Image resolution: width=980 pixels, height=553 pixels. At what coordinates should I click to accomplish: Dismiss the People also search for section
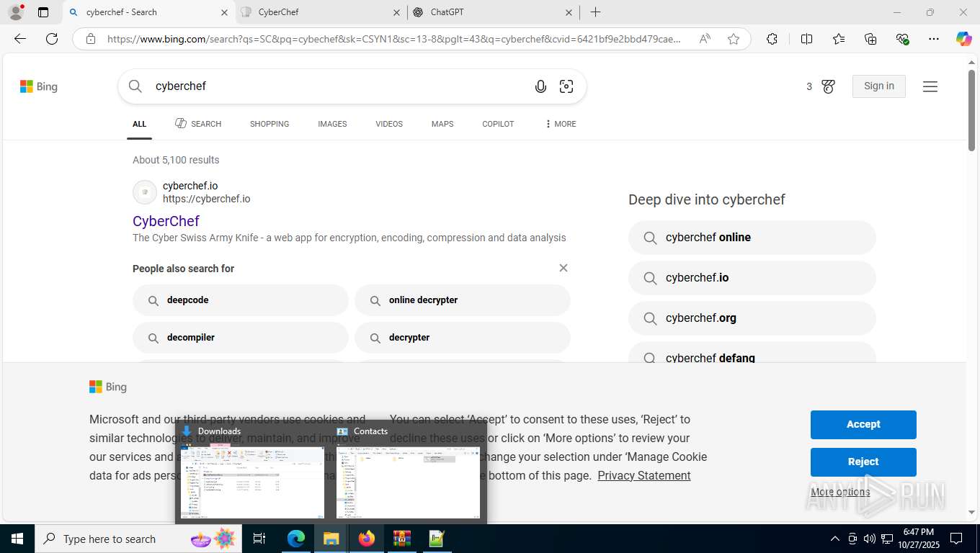point(563,268)
